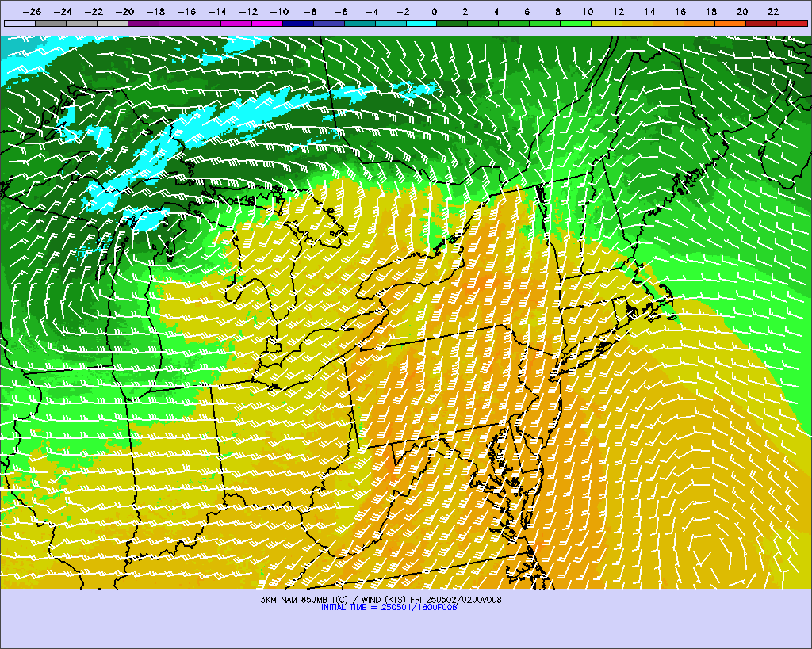Click the 2 scale label

click(x=465, y=11)
